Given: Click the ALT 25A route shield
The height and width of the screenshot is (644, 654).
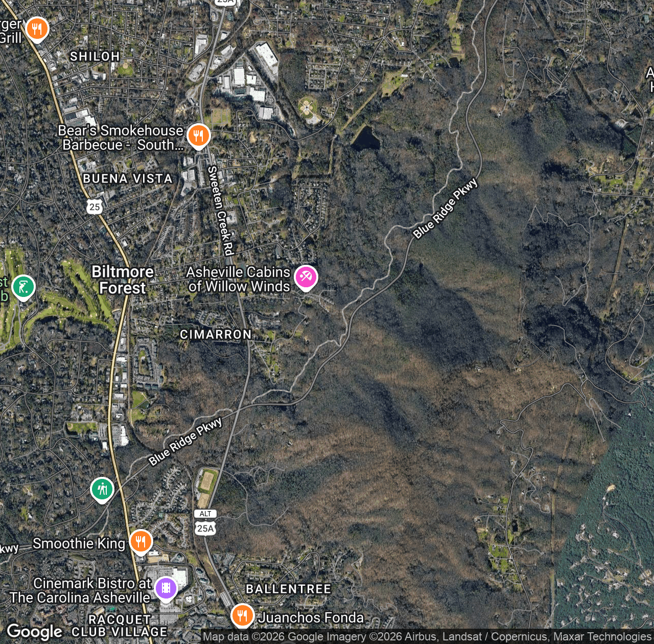Looking at the screenshot, I should 205,523.
